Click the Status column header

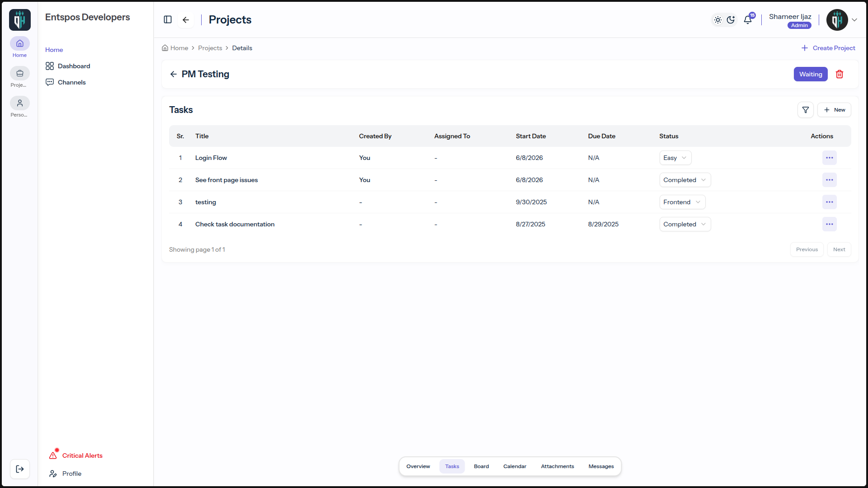click(669, 136)
